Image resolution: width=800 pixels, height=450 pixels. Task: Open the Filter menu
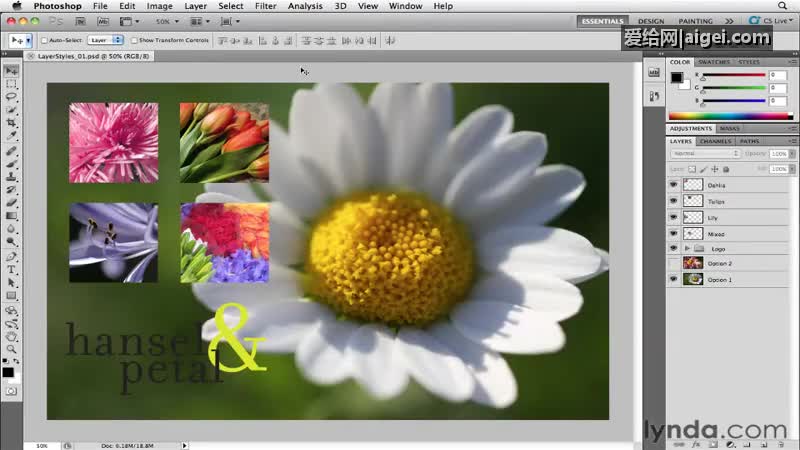(265, 6)
